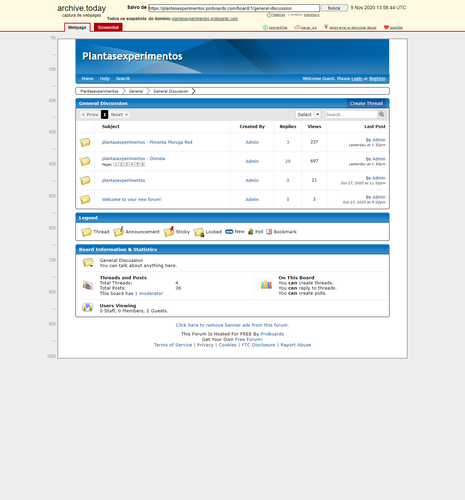Click last-post Admin link for Dioneia thread
The image size is (465, 500).
point(379,159)
